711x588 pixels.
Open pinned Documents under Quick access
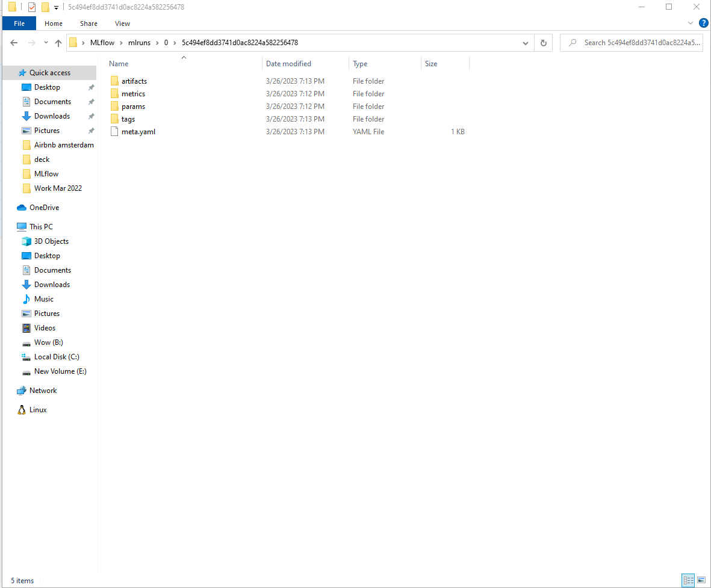[x=52, y=102]
